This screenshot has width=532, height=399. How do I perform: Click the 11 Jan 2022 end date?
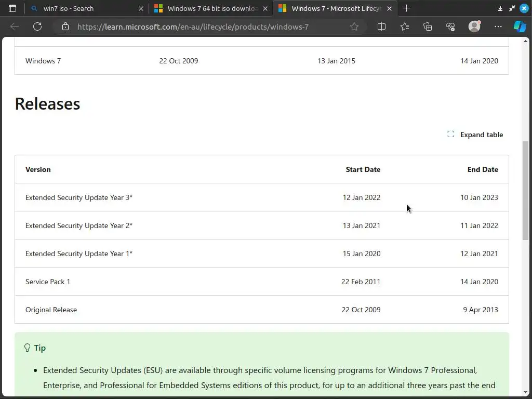coord(480,225)
